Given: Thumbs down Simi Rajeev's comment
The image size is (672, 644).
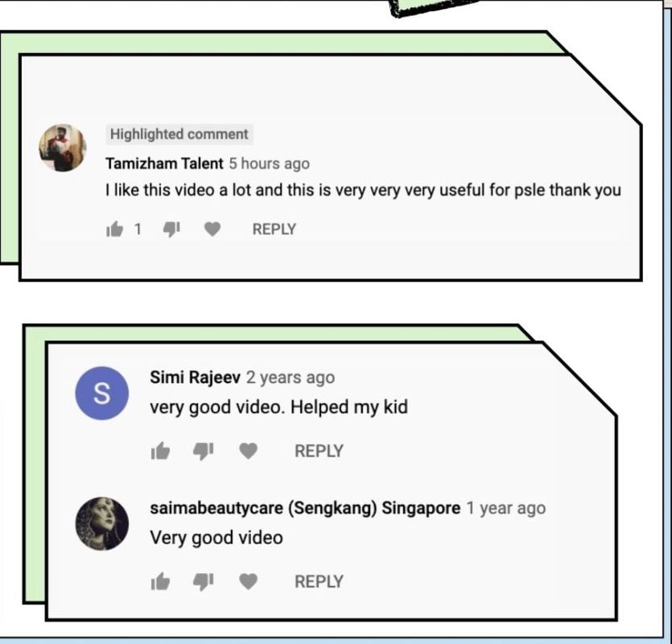Looking at the screenshot, I should point(203,451).
